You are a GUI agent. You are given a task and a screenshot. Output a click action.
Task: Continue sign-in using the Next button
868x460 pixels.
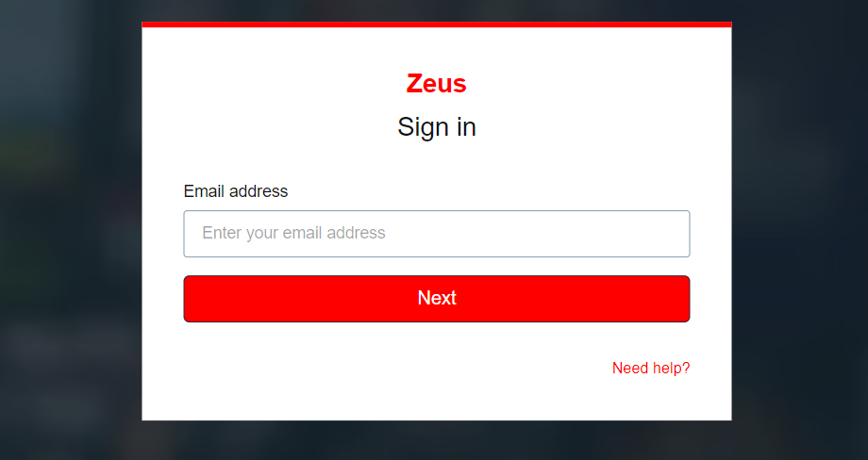436,299
